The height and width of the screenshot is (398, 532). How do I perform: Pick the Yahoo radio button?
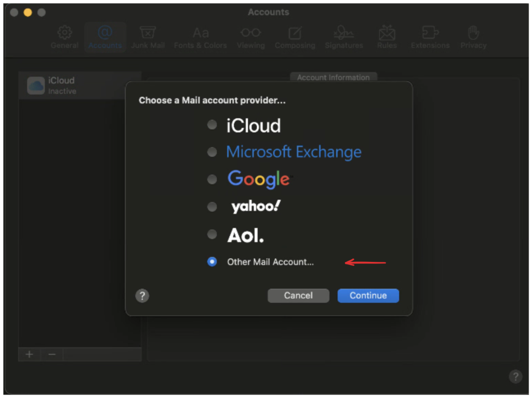(212, 207)
